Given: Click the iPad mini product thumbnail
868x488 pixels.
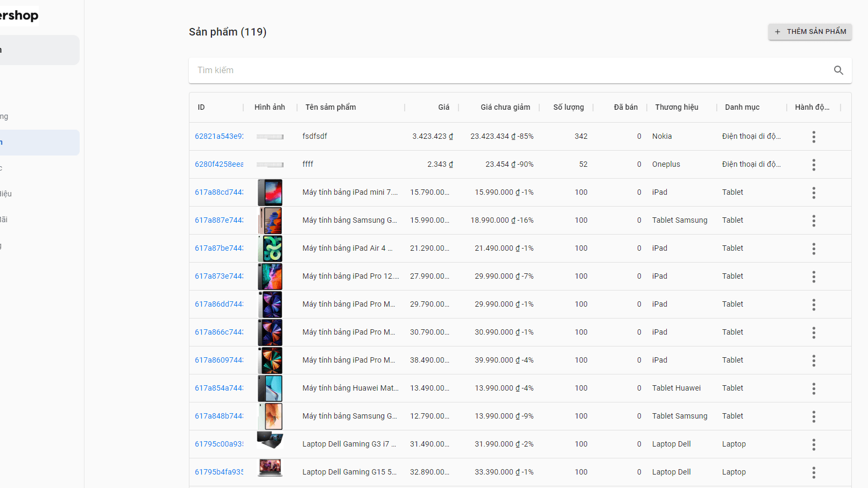Looking at the screenshot, I should click(x=270, y=193).
